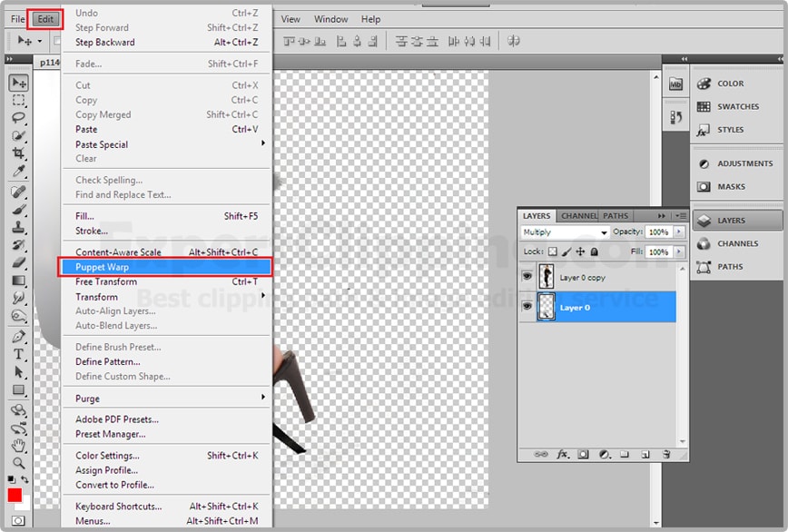This screenshot has width=788, height=532.
Task: Select the Clone Stamp tool
Action: 18,227
